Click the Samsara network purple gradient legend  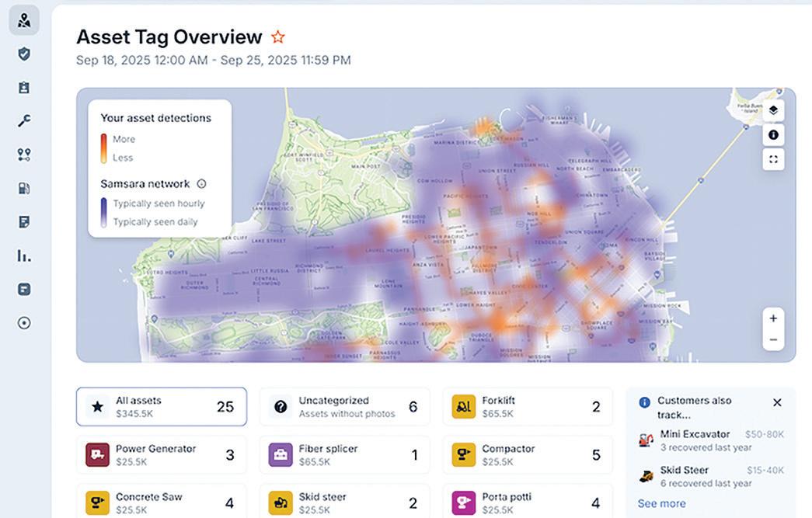(x=103, y=212)
